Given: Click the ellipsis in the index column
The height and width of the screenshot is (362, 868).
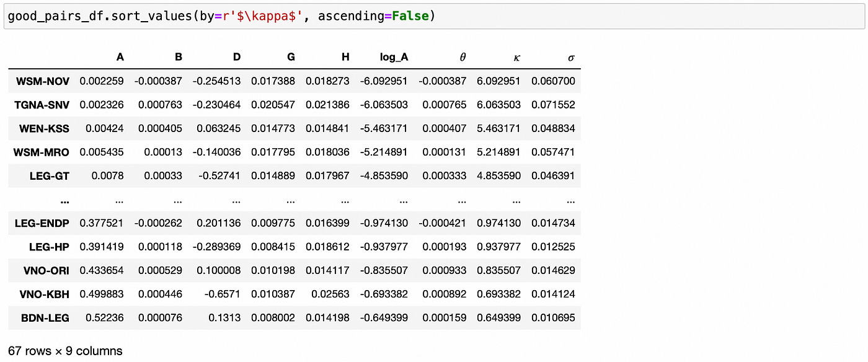Looking at the screenshot, I should point(64,201).
